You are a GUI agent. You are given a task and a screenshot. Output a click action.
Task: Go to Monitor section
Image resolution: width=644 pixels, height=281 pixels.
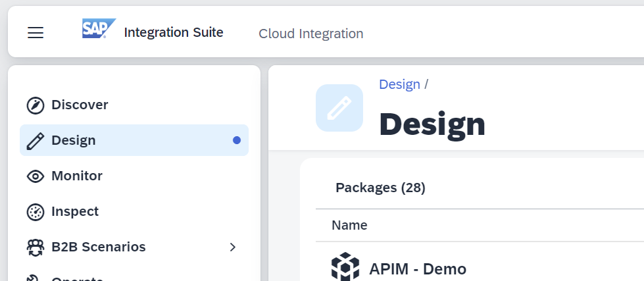click(x=134, y=176)
